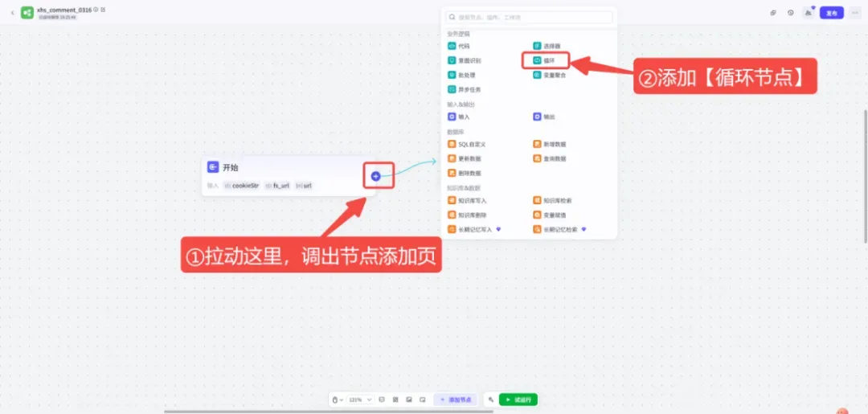This screenshot has width=868, height=414.
Task: Add the 知识库检索 (Knowledge search) node
Action: point(552,200)
